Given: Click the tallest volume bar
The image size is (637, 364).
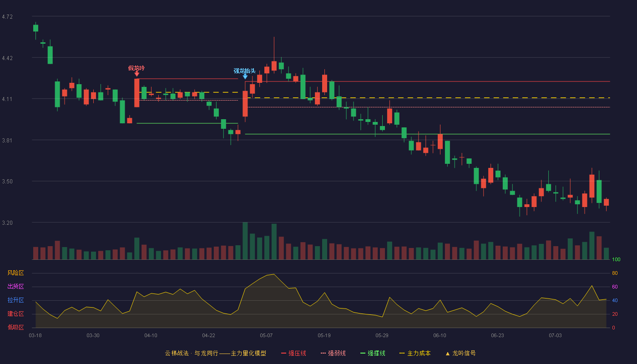Looking at the screenshot, I should coord(245,241).
